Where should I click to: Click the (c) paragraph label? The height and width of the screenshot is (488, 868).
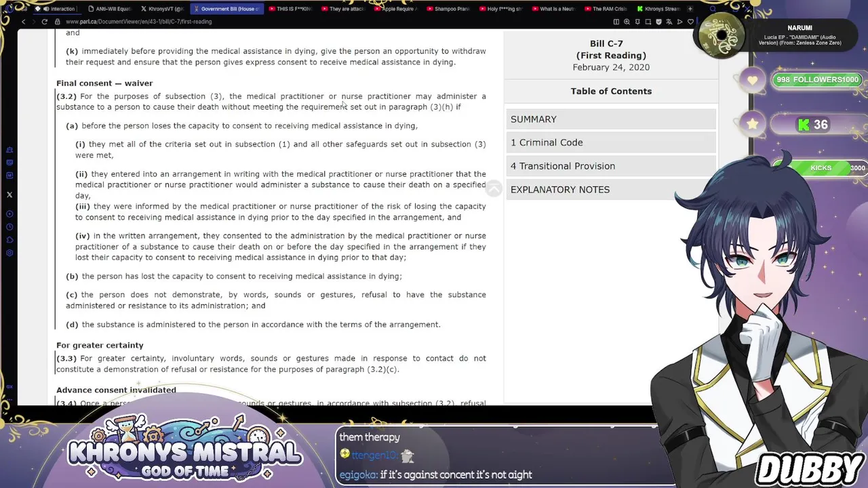[x=72, y=295]
